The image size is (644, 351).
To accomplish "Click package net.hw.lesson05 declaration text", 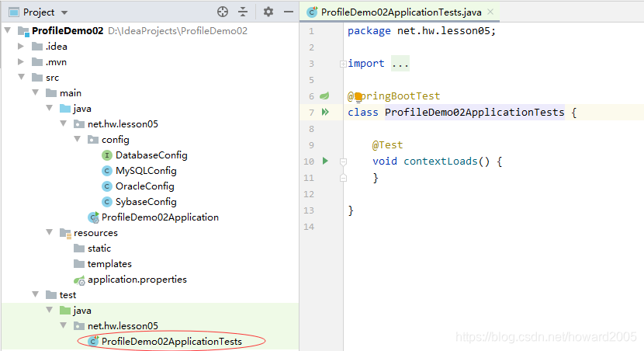I will [x=421, y=31].
